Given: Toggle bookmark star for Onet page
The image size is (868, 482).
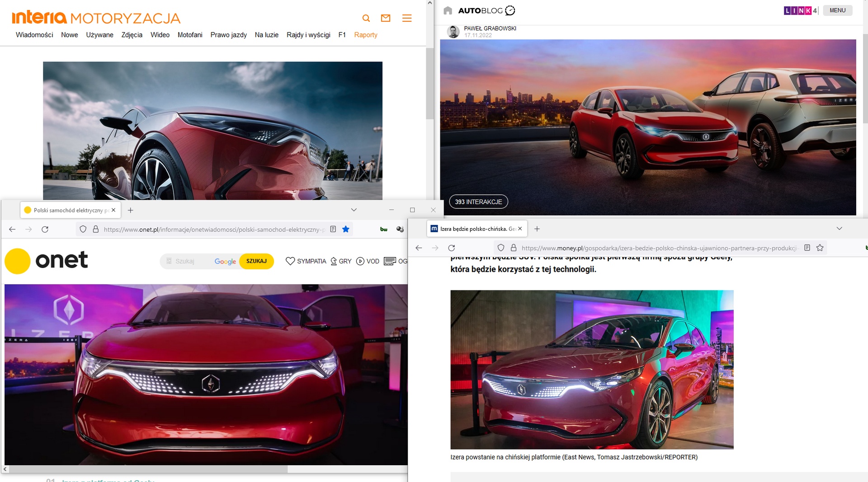Looking at the screenshot, I should [x=346, y=229].
